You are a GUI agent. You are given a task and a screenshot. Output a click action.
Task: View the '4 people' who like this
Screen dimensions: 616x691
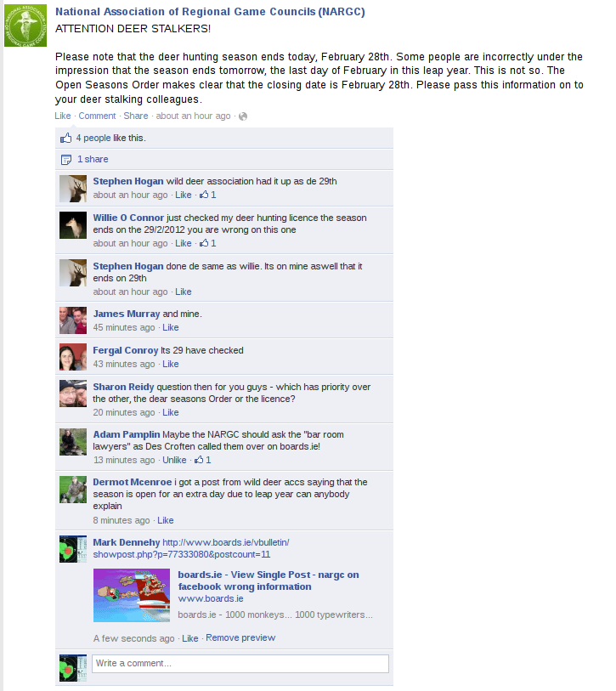tap(93, 138)
